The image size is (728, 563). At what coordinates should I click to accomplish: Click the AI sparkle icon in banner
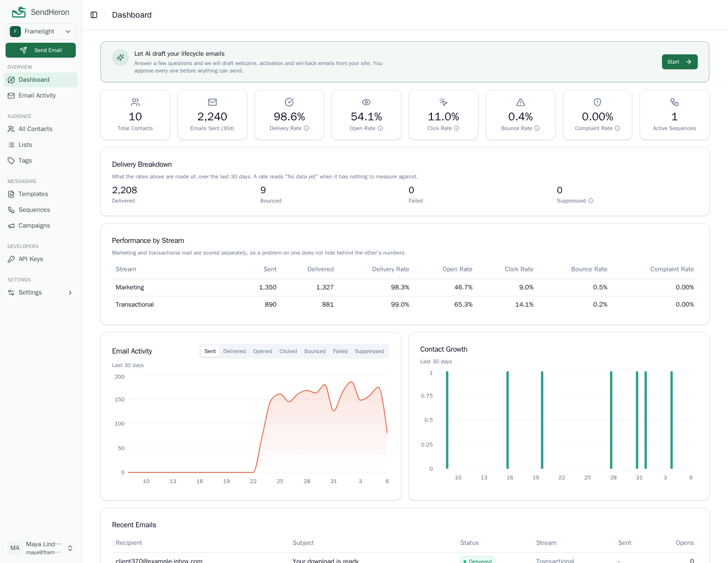tap(120, 58)
